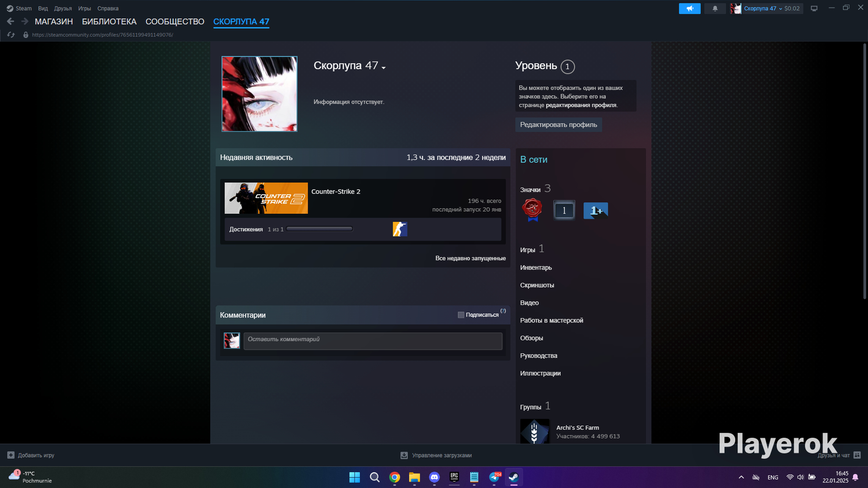
Task: Expand the Скорлупа 47 profile name dropdown
Action: [384, 68]
